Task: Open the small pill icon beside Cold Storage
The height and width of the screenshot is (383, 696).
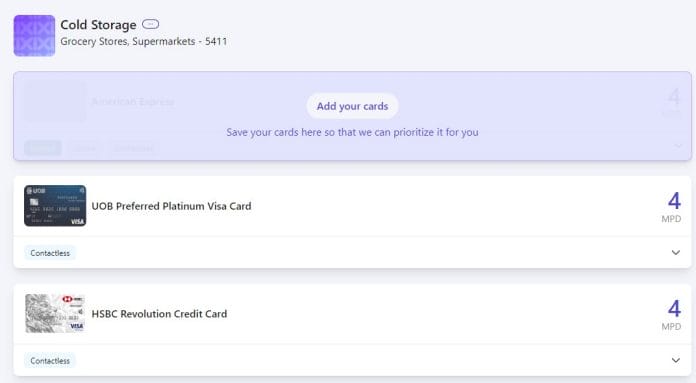Action: pyautogui.click(x=150, y=24)
